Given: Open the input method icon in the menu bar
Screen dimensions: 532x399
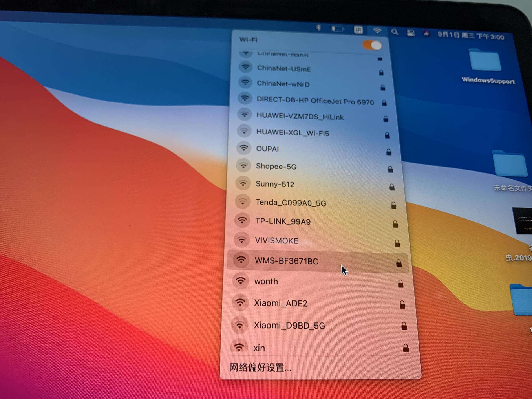Looking at the screenshot, I should pos(358,30).
